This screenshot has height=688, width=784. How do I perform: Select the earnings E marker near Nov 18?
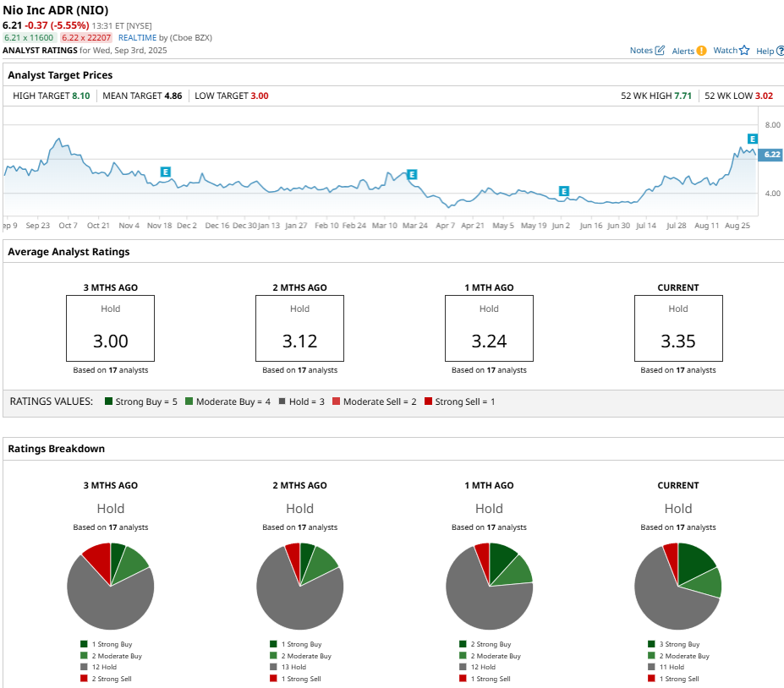tap(166, 172)
